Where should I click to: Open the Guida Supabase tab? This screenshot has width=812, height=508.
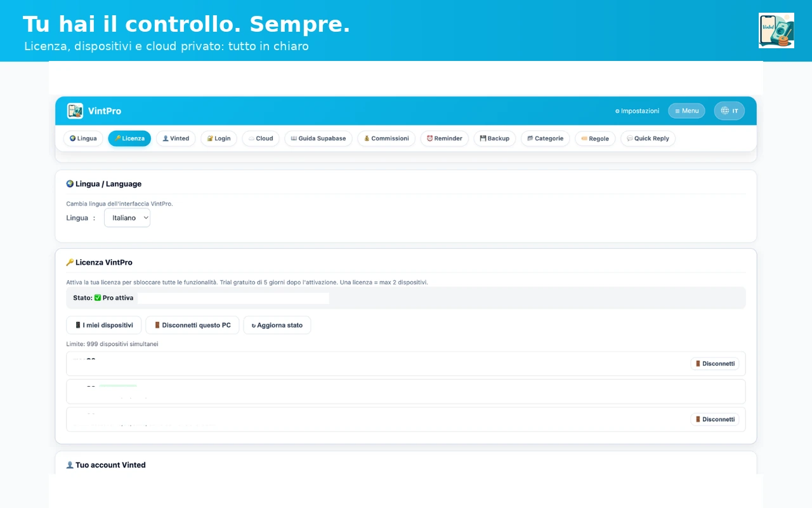point(318,138)
